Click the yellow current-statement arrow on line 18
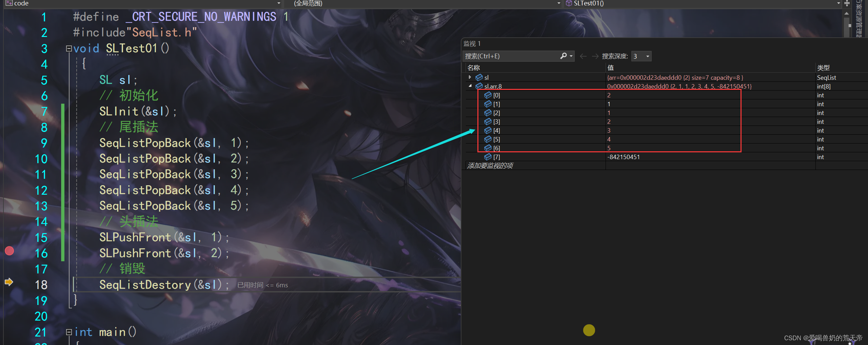The height and width of the screenshot is (345, 868). (9, 282)
